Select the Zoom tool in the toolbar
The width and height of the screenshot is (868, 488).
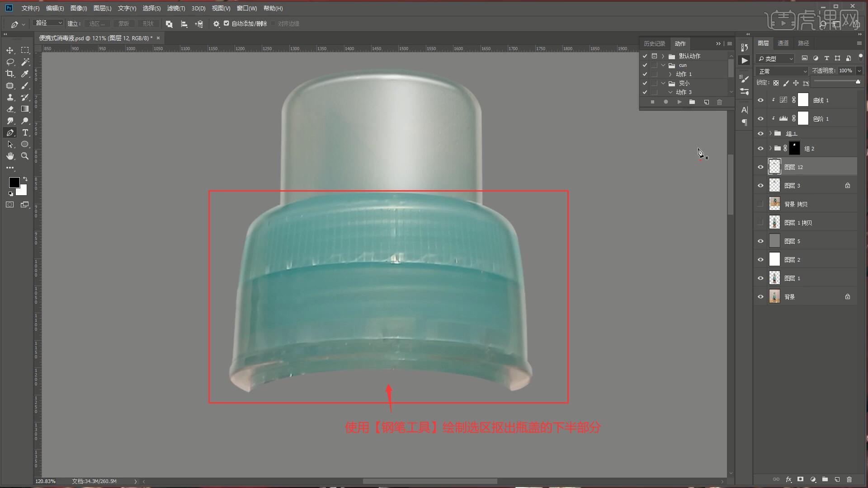tap(25, 156)
